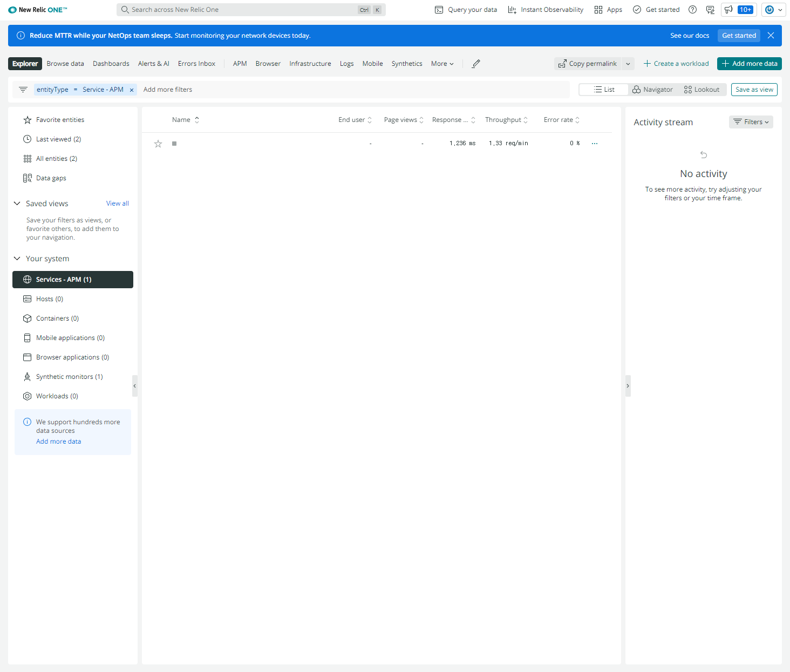Click View all saved views
This screenshot has width=790, height=672.
(x=118, y=203)
